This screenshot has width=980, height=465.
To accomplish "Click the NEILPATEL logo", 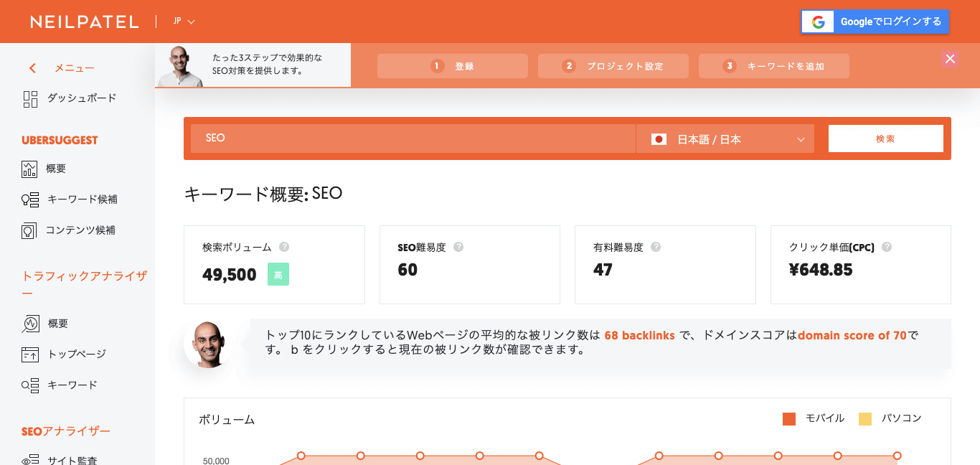I will pos(85,22).
